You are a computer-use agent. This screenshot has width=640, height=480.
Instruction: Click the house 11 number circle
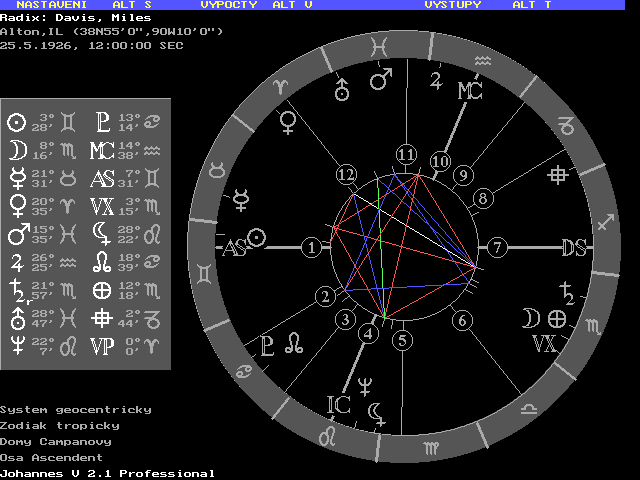click(x=405, y=155)
